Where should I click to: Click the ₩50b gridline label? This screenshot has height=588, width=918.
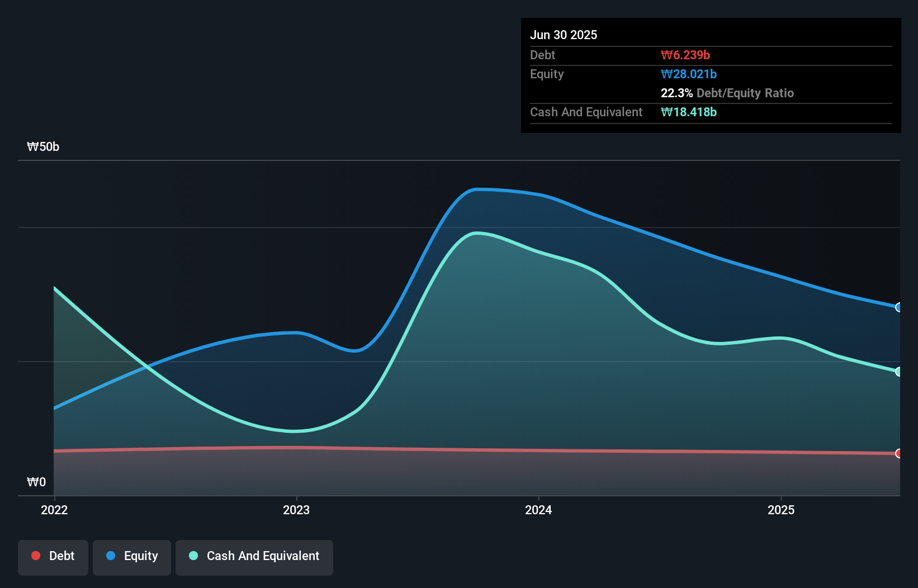pos(42,147)
